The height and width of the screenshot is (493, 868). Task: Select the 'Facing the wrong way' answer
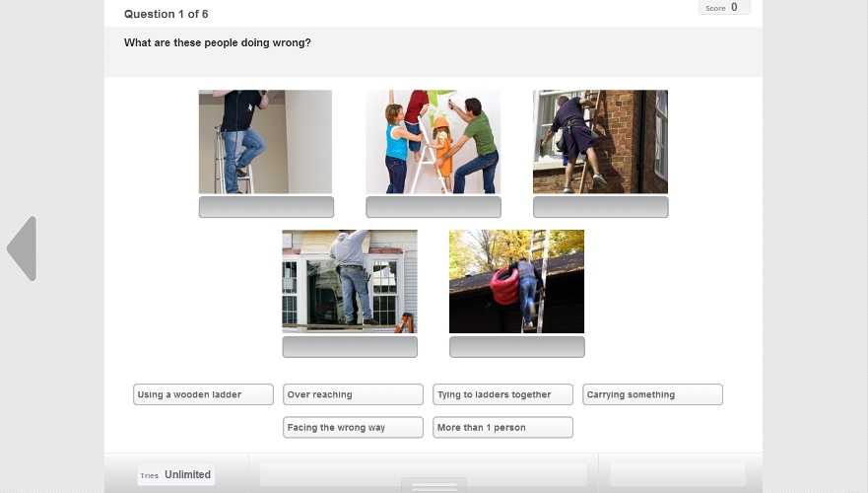click(353, 427)
